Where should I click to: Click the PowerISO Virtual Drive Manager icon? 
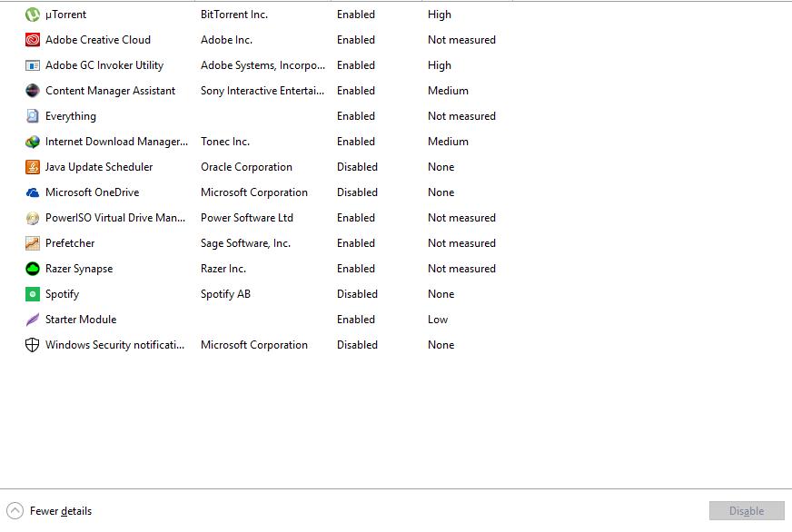click(x=33, y=218)
